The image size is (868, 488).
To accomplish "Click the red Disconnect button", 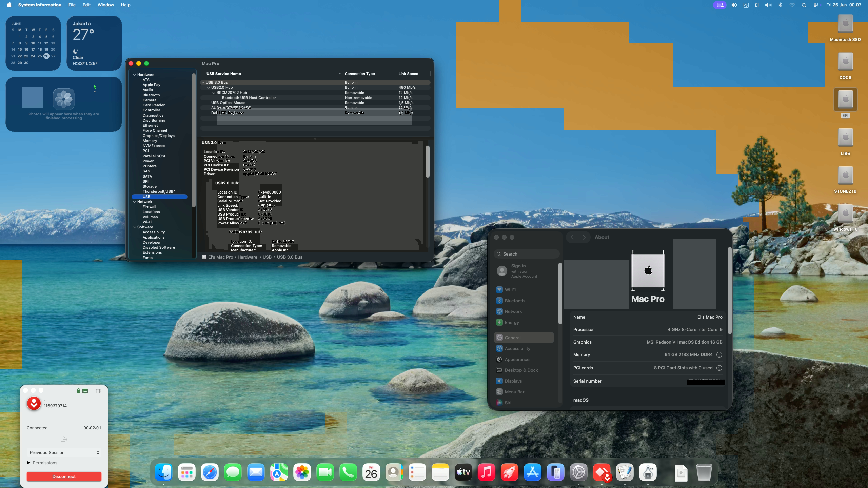I will pyautogui.click(x=64, y=476).
